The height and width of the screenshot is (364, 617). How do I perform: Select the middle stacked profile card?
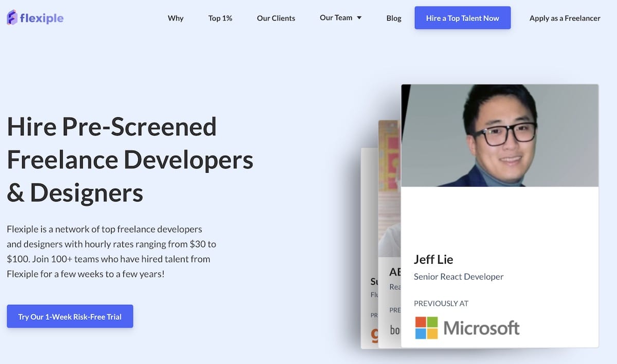click(390, 234)
